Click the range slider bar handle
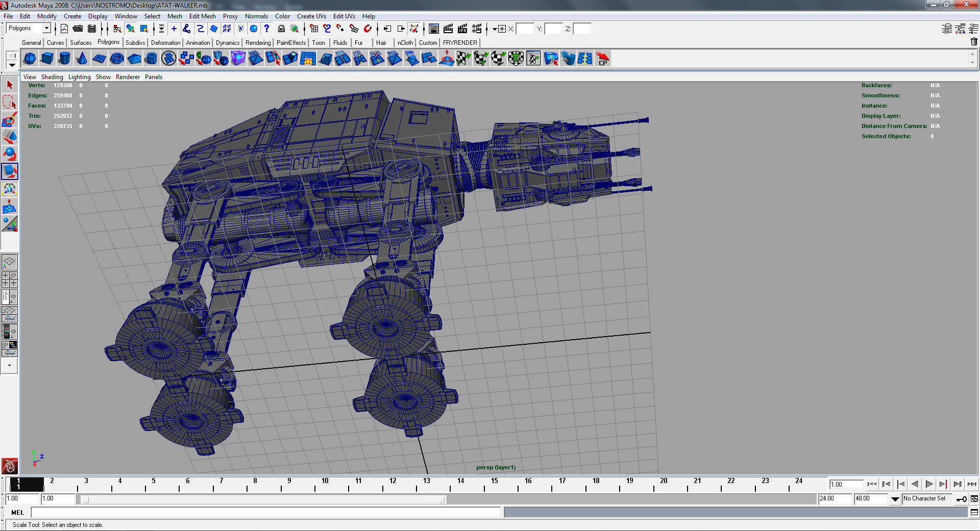 264,499
